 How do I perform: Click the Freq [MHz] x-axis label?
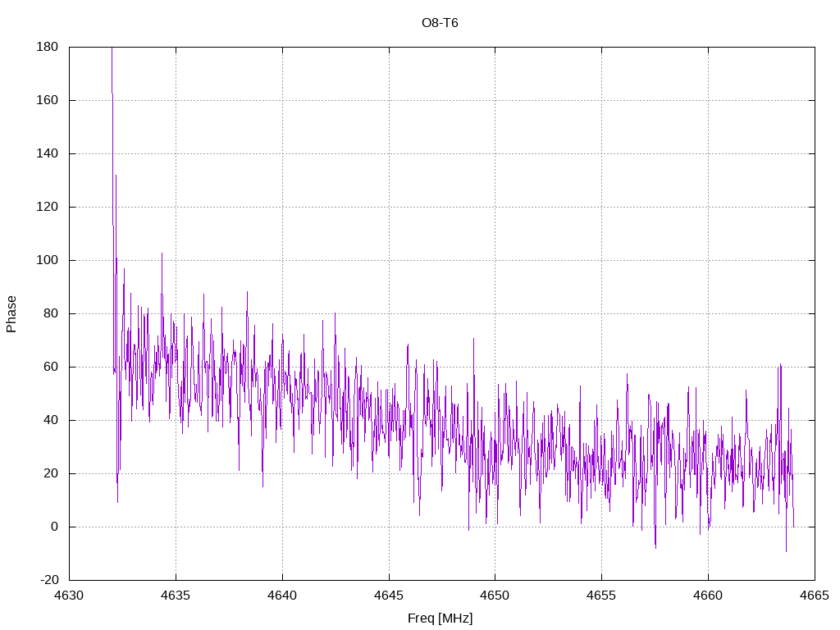(440, 619)
